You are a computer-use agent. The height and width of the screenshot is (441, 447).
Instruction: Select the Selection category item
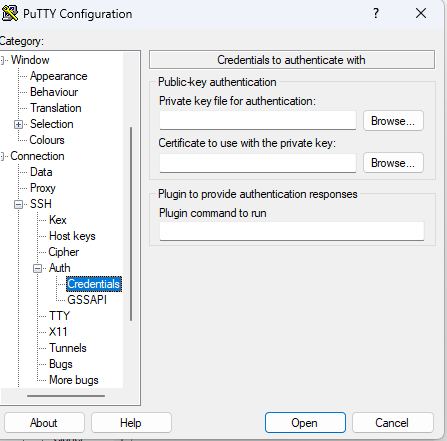(x=52, y=124)
